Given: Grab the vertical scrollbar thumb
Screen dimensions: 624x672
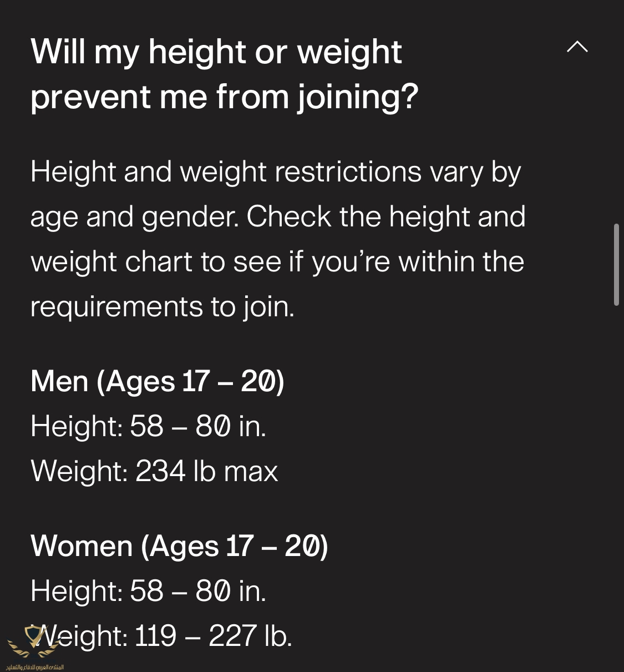Looking at the screenshot, I should pyautogui.click(x=616, y=264).
